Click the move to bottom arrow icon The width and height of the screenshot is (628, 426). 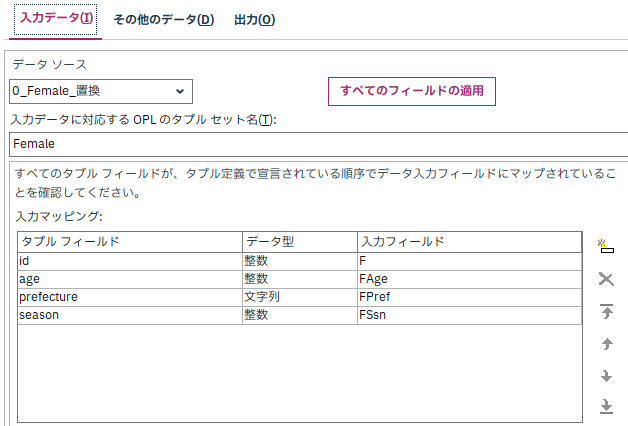coord(606,406)
